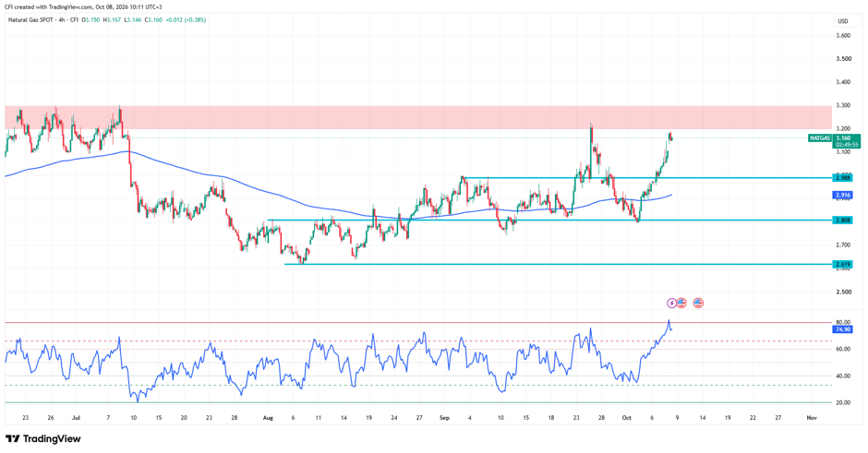
Task: Click the 2.619 support line price label
Action: 843,265
